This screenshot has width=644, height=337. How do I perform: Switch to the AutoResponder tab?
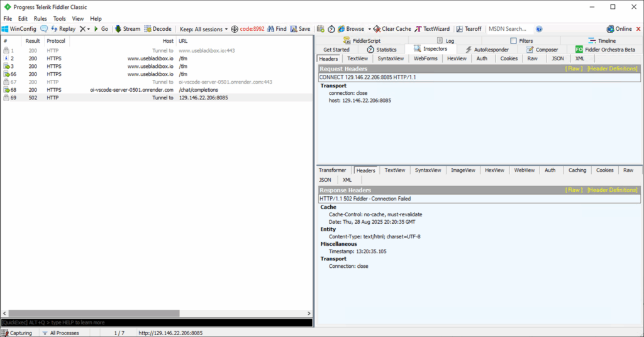[x=487, y=50]
